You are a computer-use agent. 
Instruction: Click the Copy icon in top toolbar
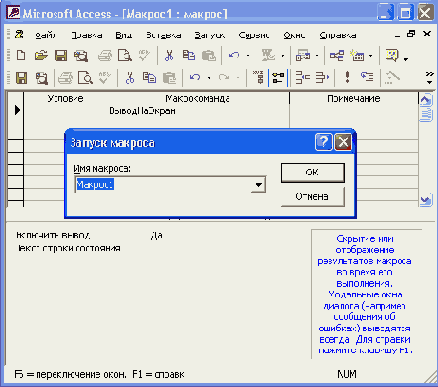[189, 55]
